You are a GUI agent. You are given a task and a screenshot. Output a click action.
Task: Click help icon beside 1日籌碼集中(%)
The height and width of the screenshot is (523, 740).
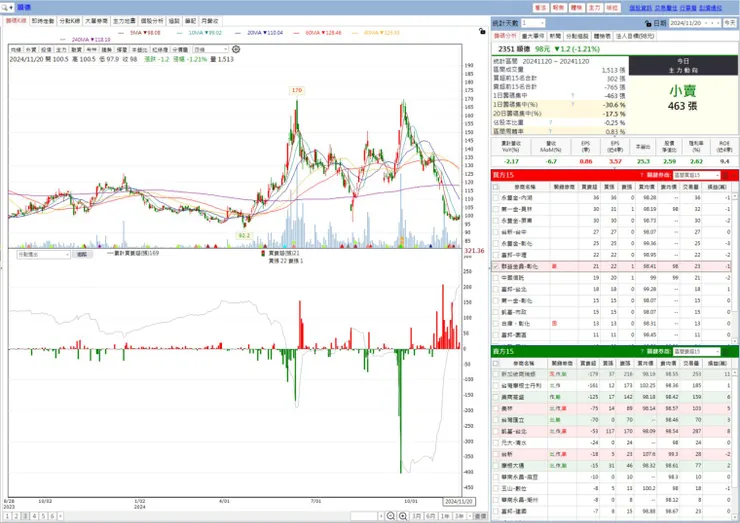point(573,104)
